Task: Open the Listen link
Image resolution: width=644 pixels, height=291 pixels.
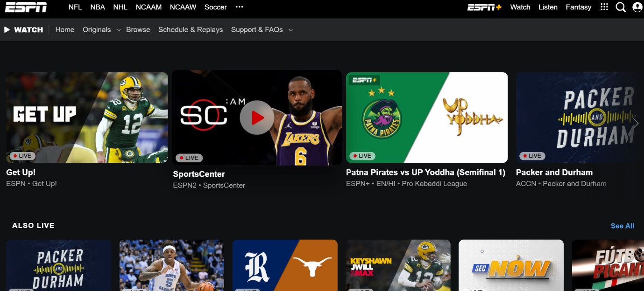Action: click(x=548, y=7)
